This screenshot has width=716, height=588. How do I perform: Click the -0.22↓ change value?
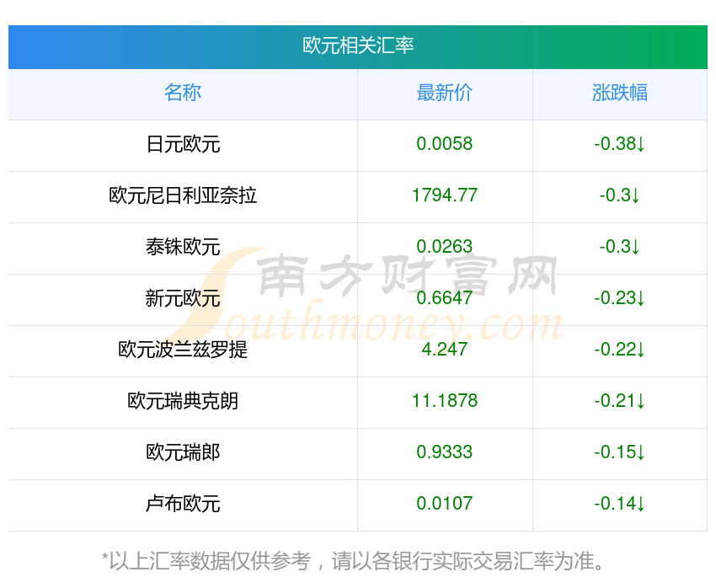[620, 350]
